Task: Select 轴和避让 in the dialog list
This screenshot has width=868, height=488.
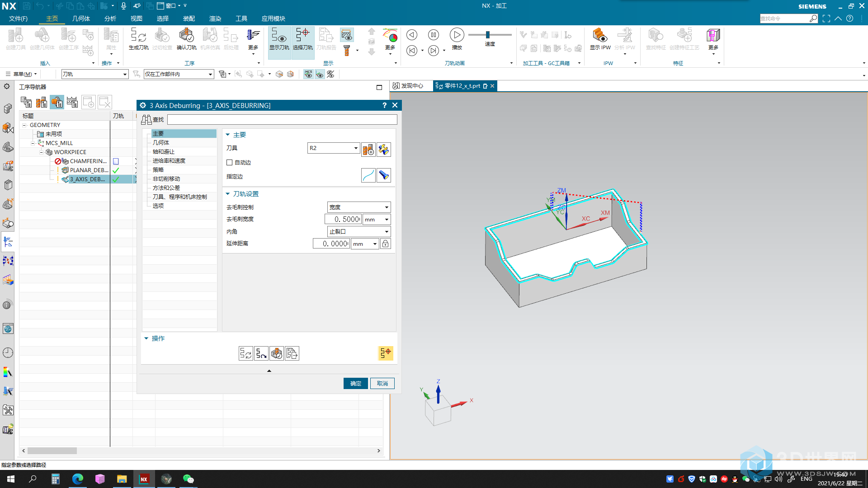Action: click(x=163, y=152)
